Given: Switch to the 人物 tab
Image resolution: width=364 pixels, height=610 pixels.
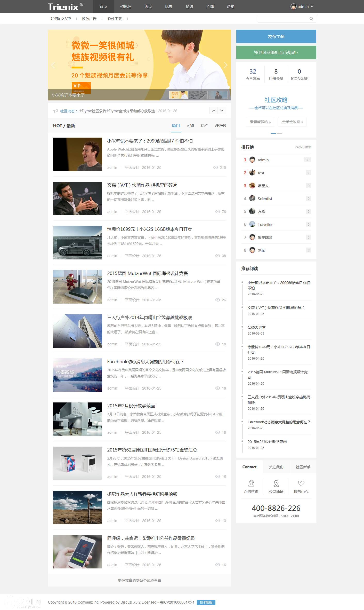Looking at the screenshot, I should pyautogui.click(x=190, y=126).
